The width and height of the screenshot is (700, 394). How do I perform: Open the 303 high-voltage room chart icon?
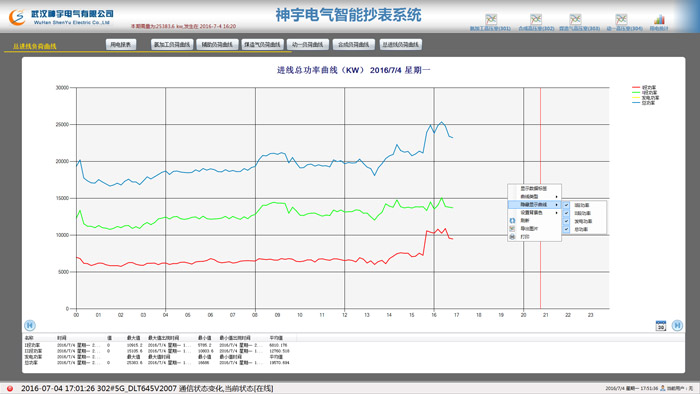point(575,19)
